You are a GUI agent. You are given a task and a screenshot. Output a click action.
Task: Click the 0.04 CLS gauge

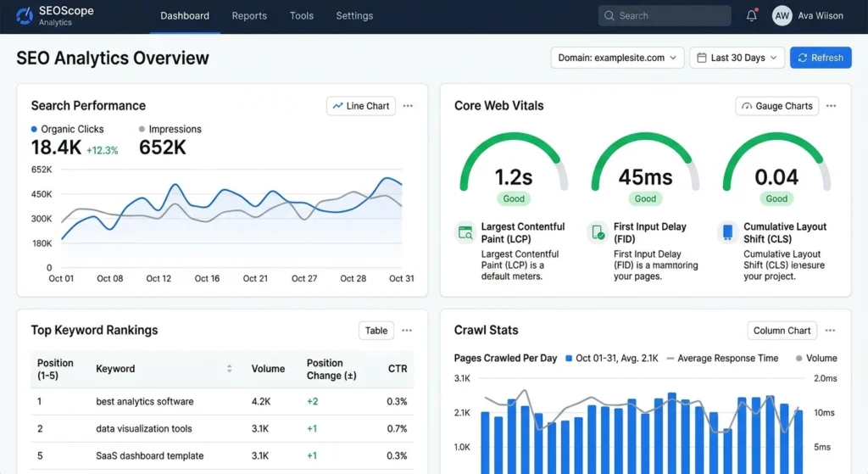(x=776, y=162)
